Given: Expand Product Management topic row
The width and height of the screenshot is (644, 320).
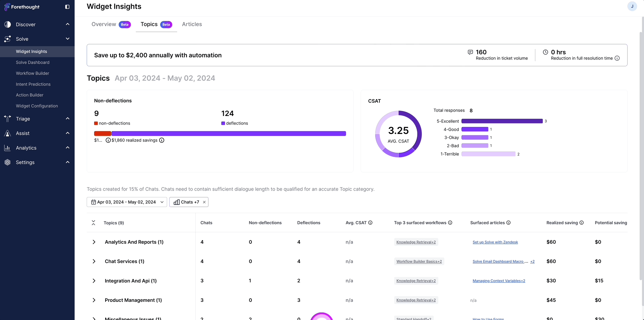Looking at the screenshot, I should pyautogui.click(x=94, y=300).
